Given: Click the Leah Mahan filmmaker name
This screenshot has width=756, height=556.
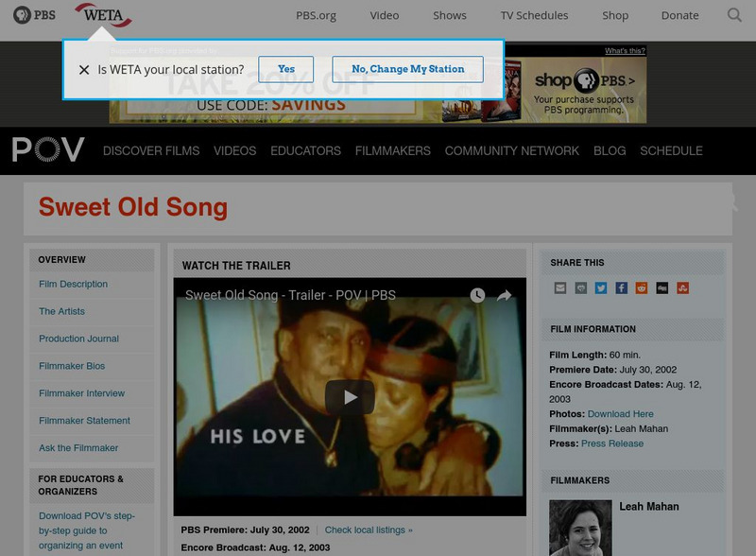Looking at the screenshot, I should 649,507.
